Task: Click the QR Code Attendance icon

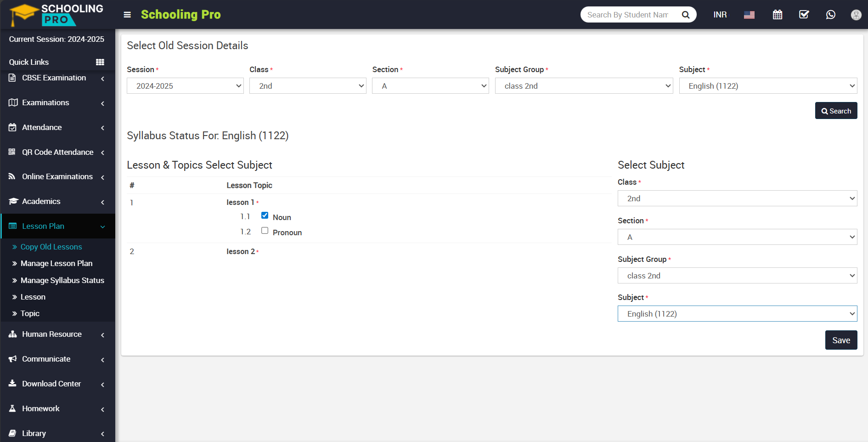Action: (12, 152)
